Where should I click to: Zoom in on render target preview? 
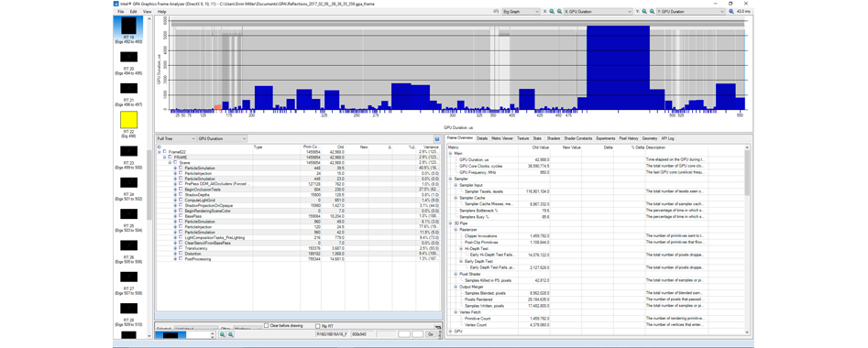(x=222, y=335)
